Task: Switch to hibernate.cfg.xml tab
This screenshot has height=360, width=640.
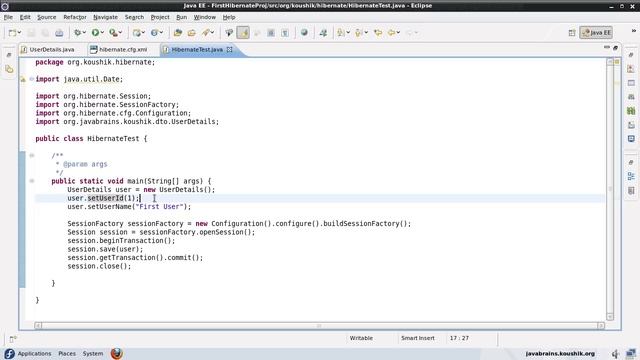Action: tap(123, 49)
